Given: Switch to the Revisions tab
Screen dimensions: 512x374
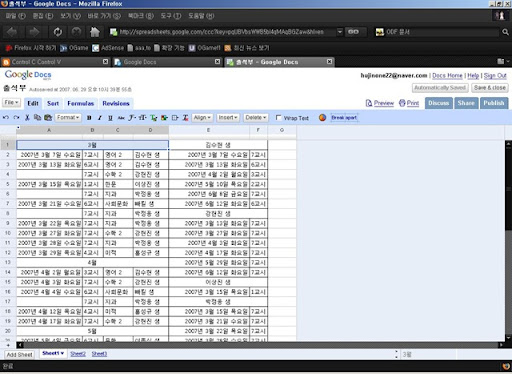Looking at the screenshot, I should [116, 103].
